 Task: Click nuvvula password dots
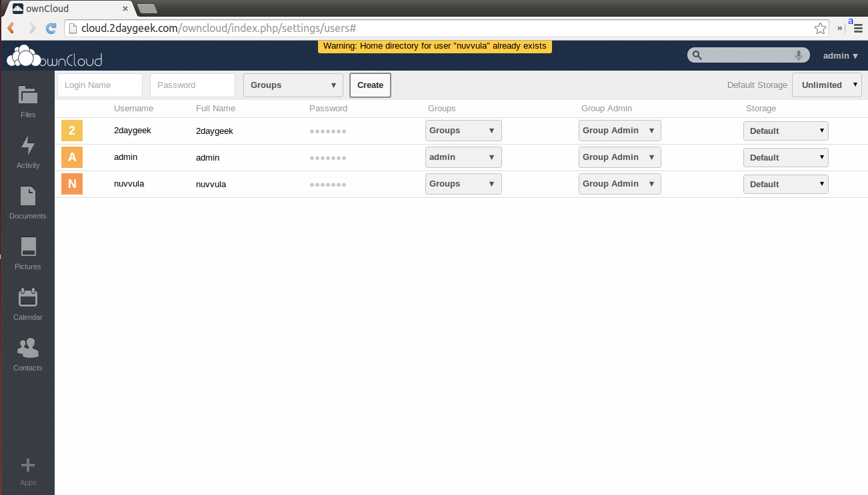328,185
